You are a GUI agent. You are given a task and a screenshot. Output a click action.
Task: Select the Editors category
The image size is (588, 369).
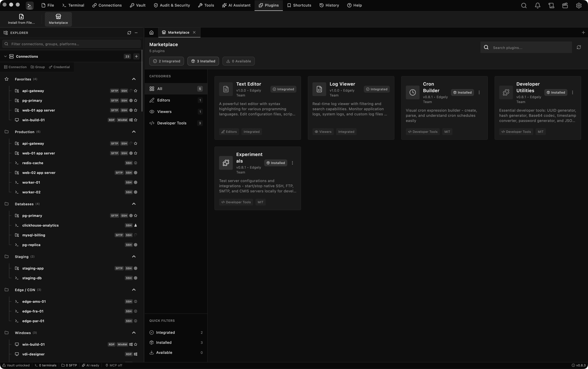point(176,100)
